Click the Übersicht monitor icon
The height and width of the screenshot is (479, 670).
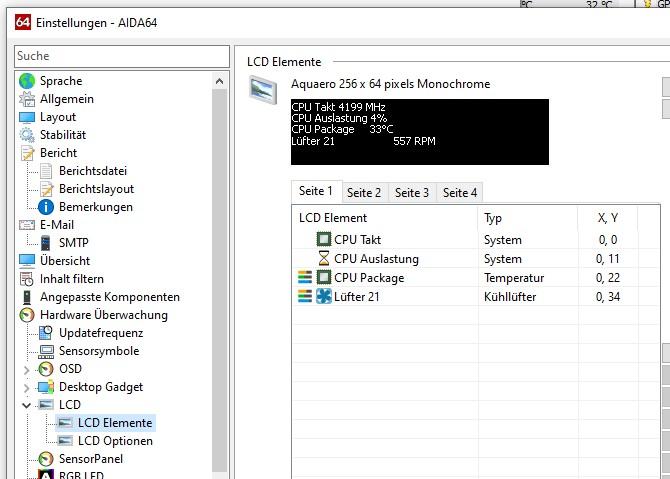[x=27, y=261]
